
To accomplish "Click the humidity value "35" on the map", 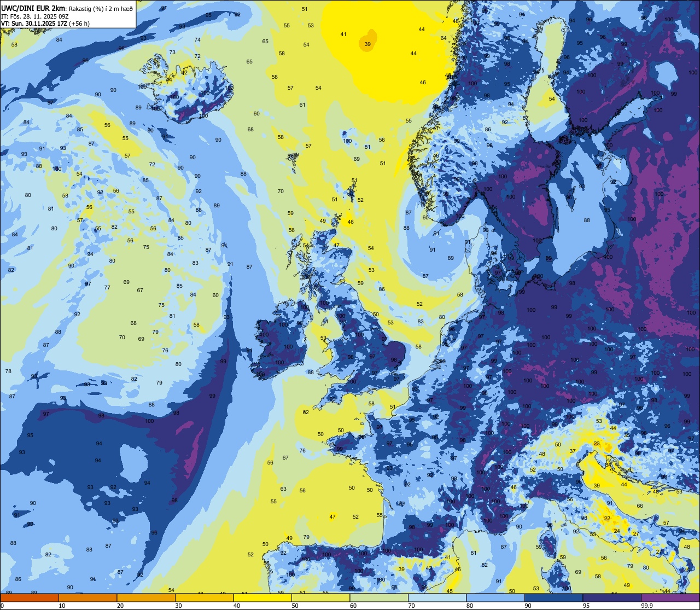I will pyautogui.click(x=627, y=435).
